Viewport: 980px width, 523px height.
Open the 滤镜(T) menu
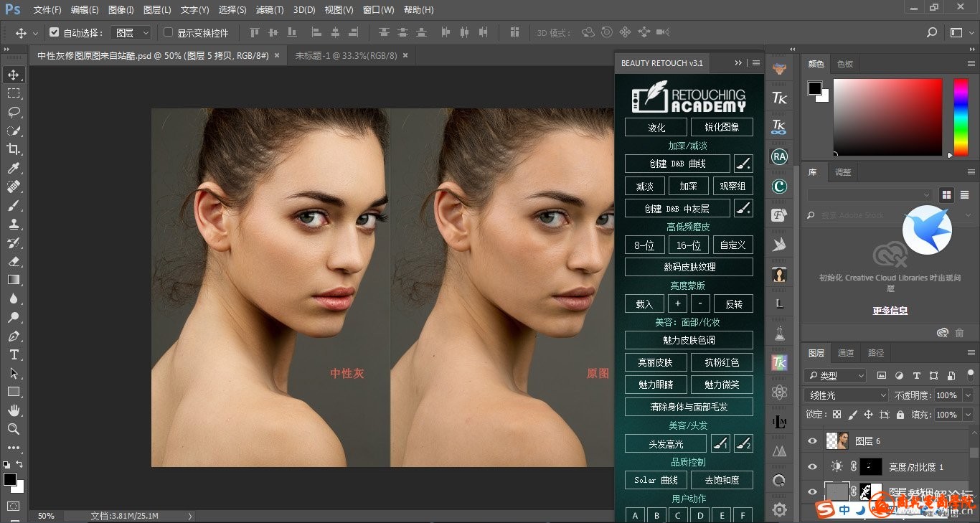[x=270, y=10]
